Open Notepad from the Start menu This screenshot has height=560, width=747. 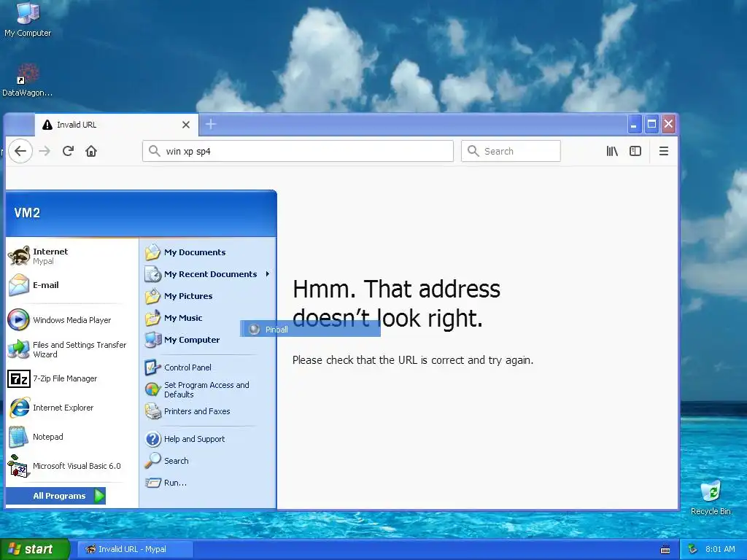[x=71, y=437]
